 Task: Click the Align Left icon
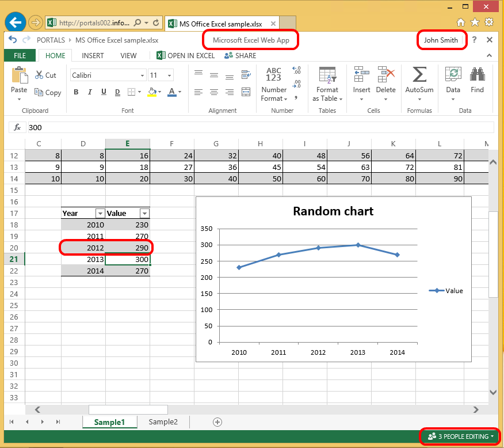point(198,92)
